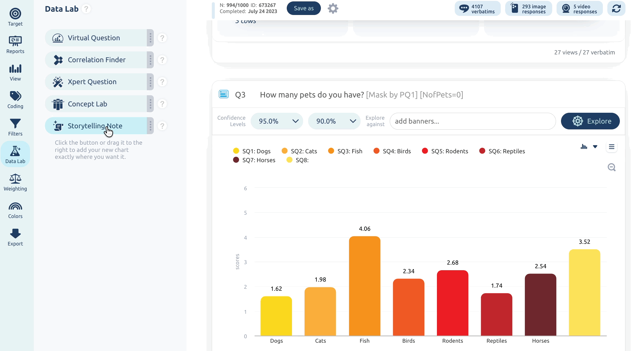Add an Xpert Question

click(96, 82)
